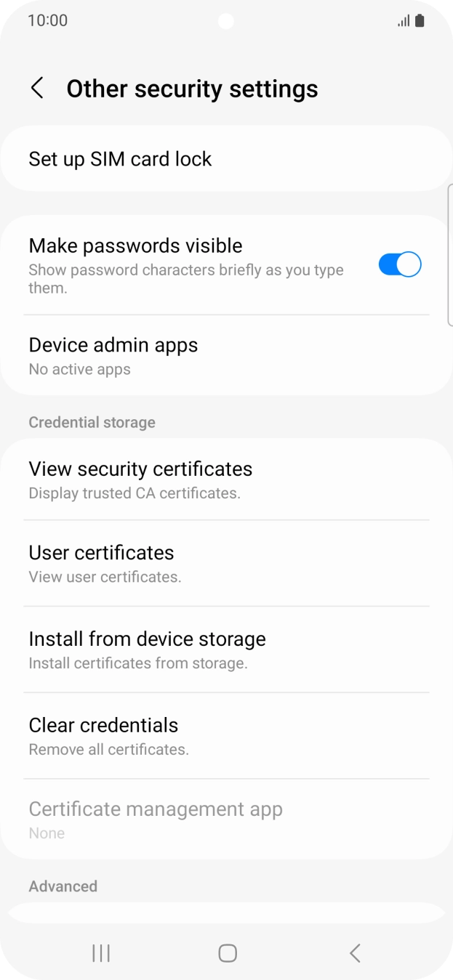Tap the Other security settings title
Viewport: 453px width, 980px height.
pyautogui.click(x=192, y=87)
